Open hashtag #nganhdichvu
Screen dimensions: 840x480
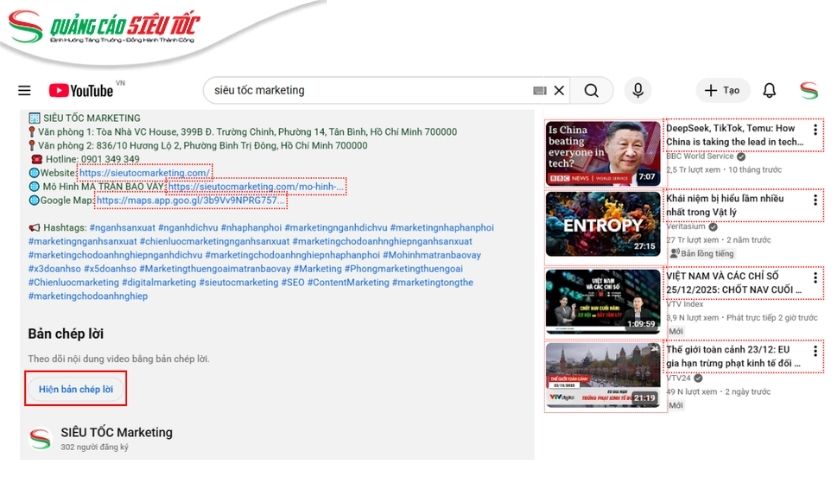[188, 228]
